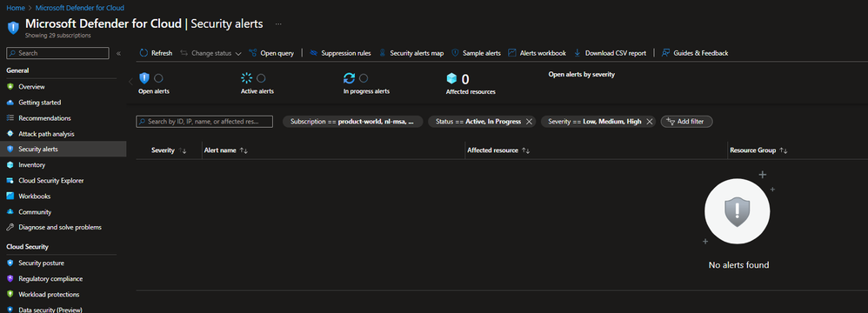Open Sample alerts from toolbar
Image resolution: width=868 pixels, height=313 pixels.
pyautogui.click(x=476, y=53)
